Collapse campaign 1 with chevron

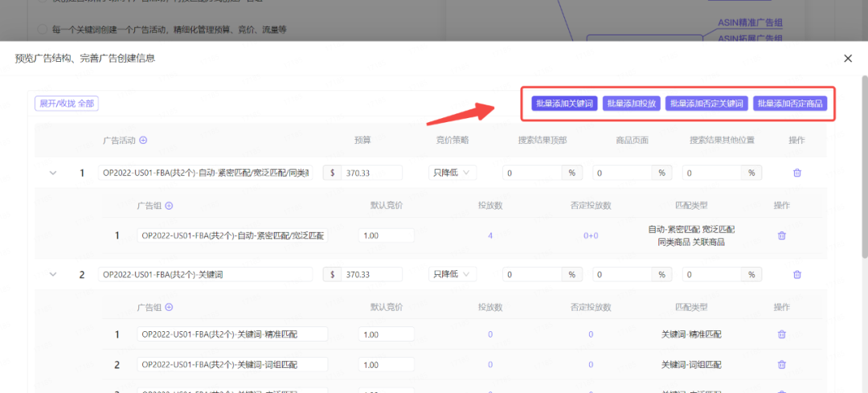pyautogui.click(x=54, y=173)
